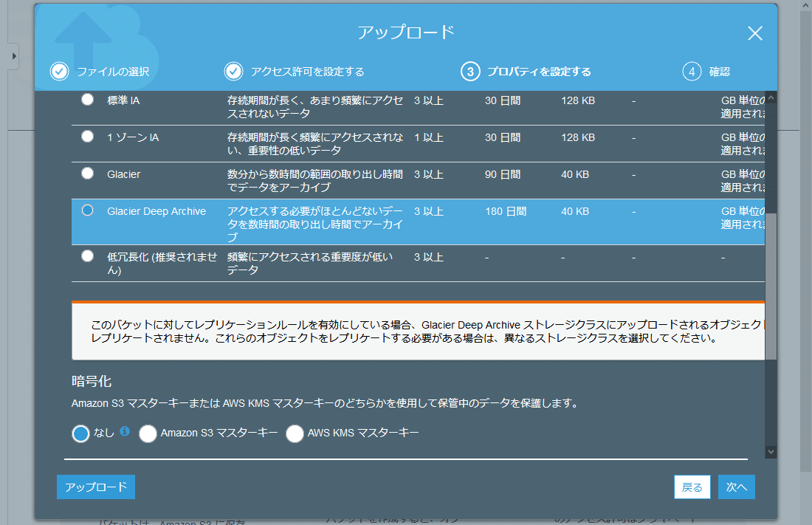The image size is (812, 525).
Task: Select Amazon S3 マスターキー encryption radio
Action: (x=148, y=433)
